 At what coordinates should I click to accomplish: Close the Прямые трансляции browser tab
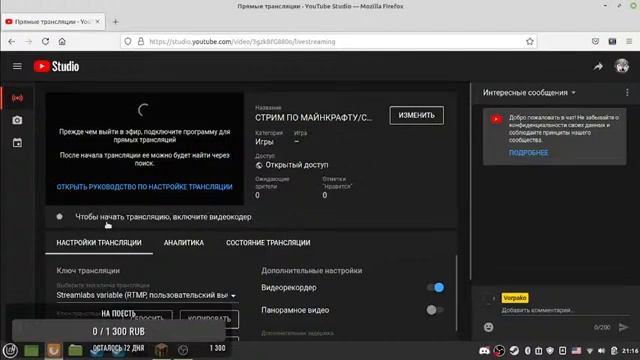(98, 22)
